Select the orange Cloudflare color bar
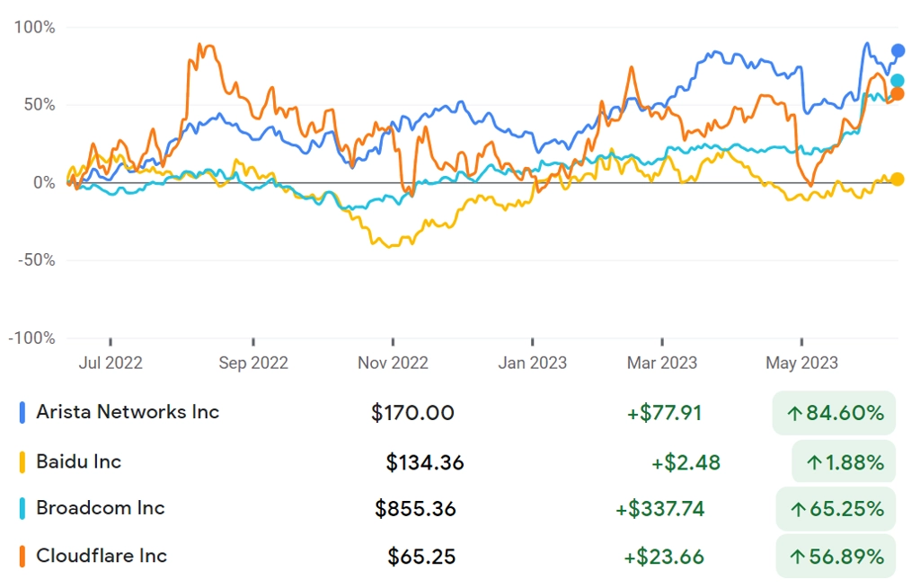 click(x=22, y=557)
